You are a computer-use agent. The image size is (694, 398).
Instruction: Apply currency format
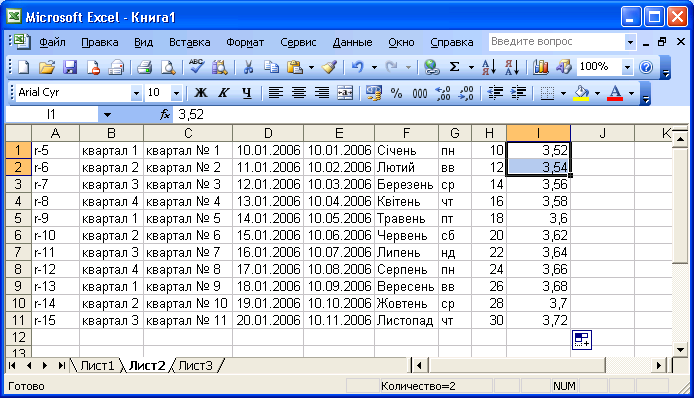374,93
